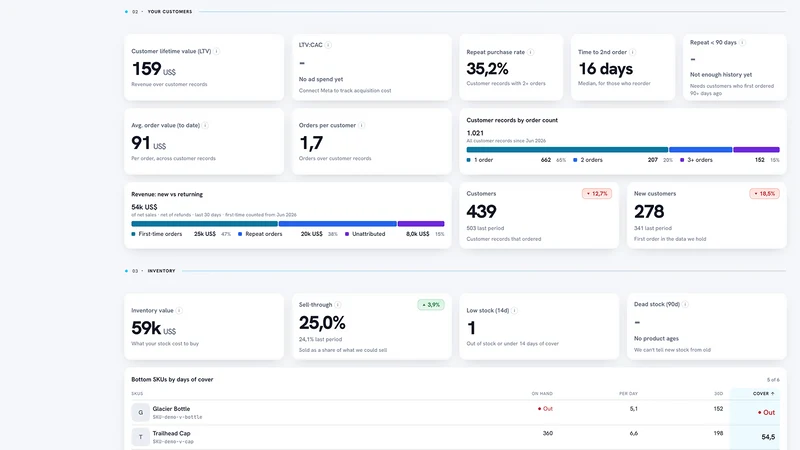Open the Time to 2nd order info icon
800x450 pixels.
pos(633,52)
